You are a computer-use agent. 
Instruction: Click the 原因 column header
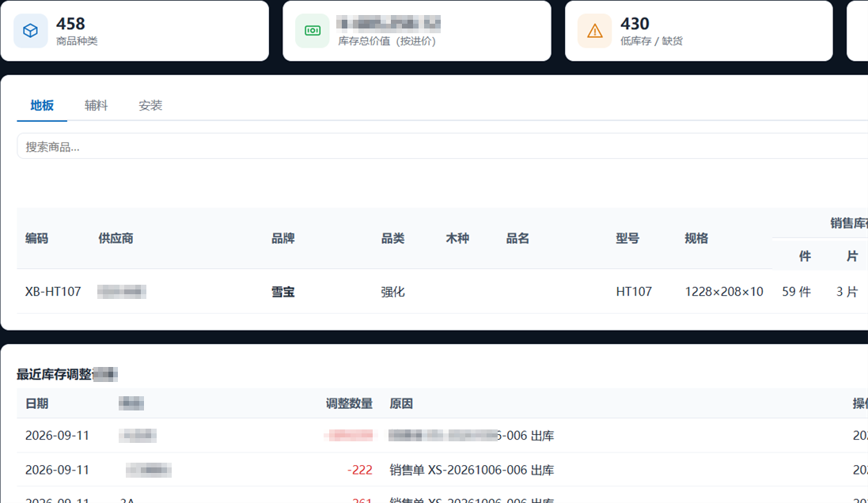tap(401, 403)
